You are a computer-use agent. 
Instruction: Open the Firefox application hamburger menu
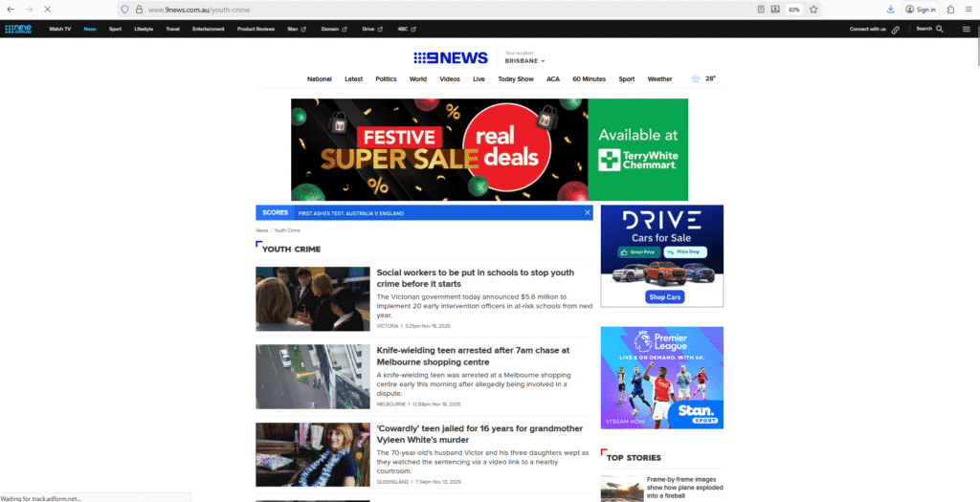tap(969, 10)
